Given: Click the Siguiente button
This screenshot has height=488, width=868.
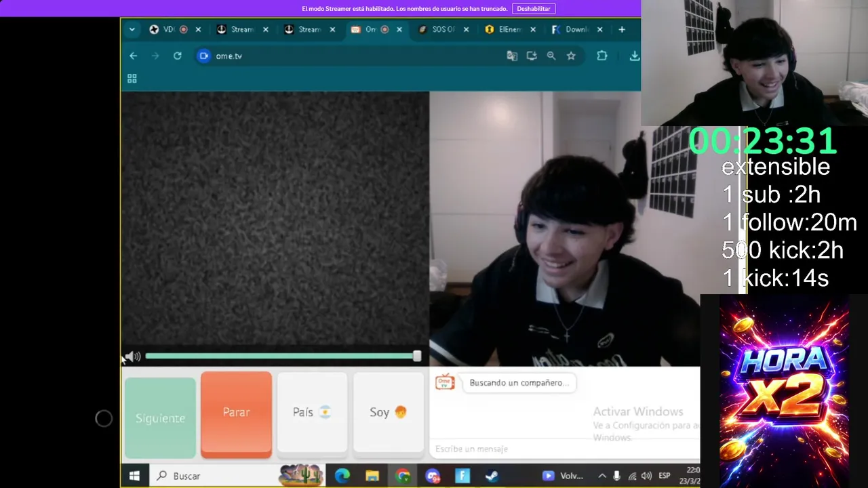Looking at the screenshot, I should pyautogui.click(x=160, y=418).
